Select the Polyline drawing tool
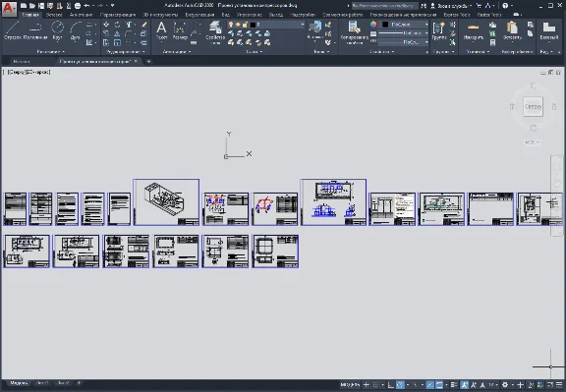The height and width of the screenshot is (392, 566). click(35, 30)
